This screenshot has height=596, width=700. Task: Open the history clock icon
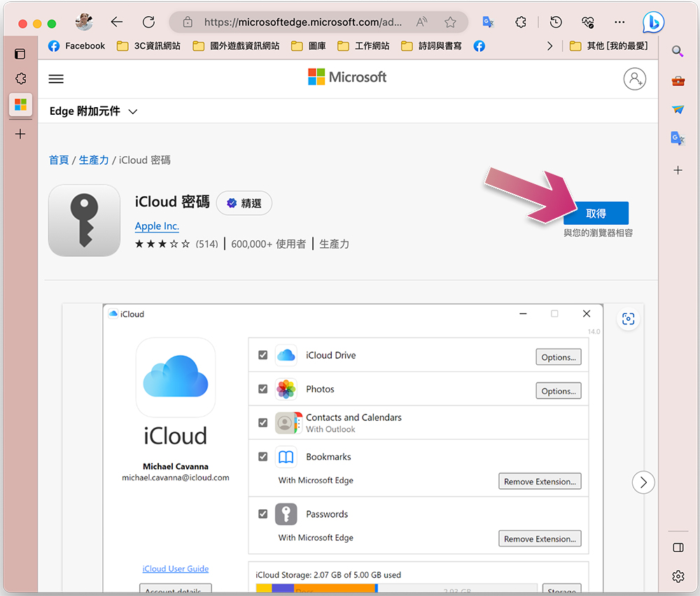[556, 22]
